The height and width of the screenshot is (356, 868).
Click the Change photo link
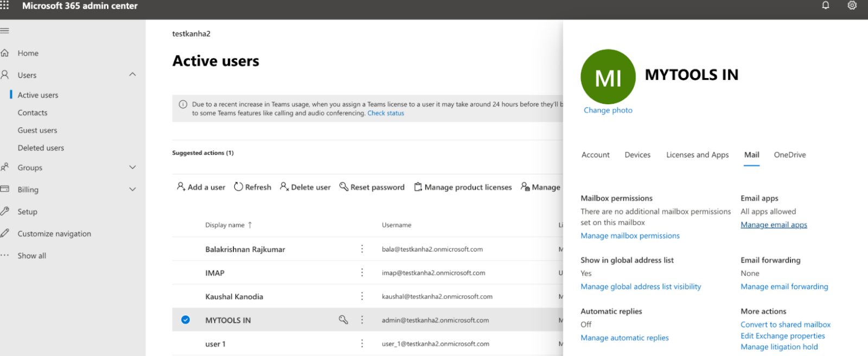(x=608, y=110)
